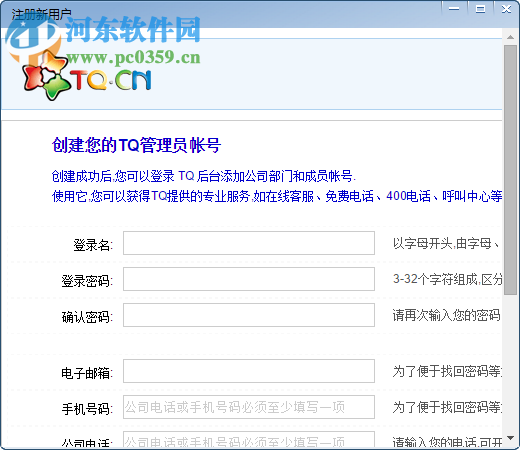Click the scrollbar down arrow
The width and height of the screenshot is (520, 450).
click(x=510, y=438)
